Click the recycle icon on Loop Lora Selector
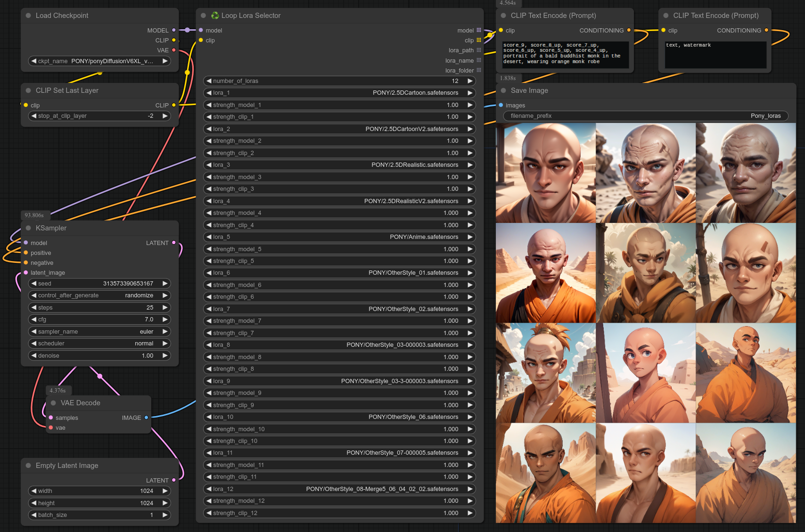Image resolution: width=805 pixels, height=532 pixels. 215,16
